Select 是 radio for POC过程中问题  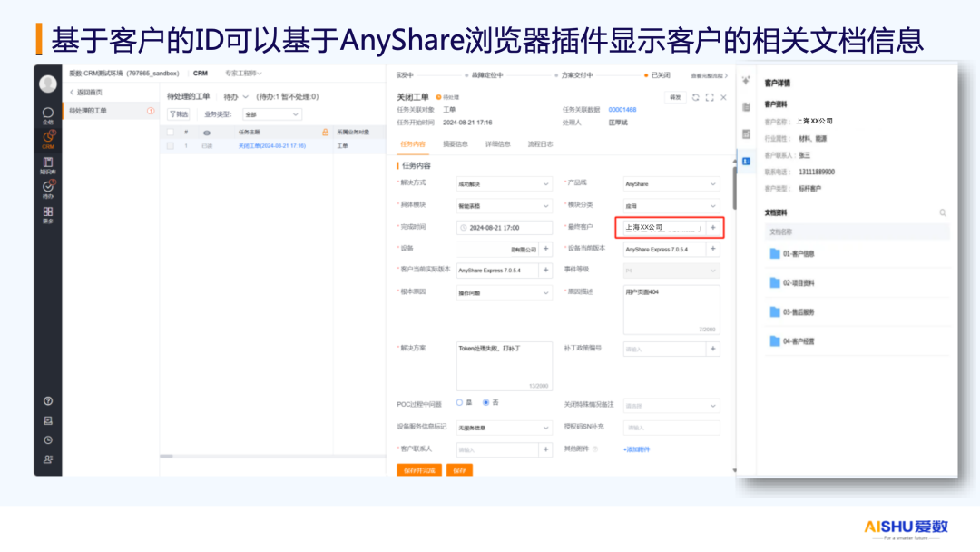(x=459, y=402)
